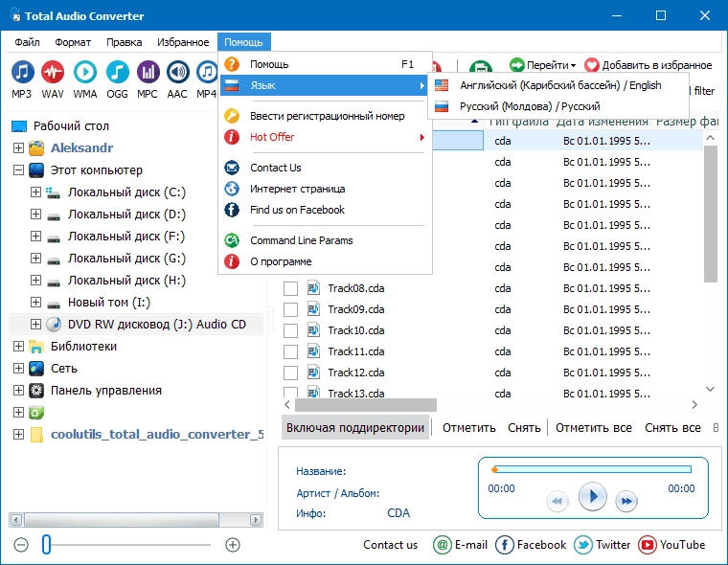Collapse 'Этот компьютер' tree node

pos(18,169)
